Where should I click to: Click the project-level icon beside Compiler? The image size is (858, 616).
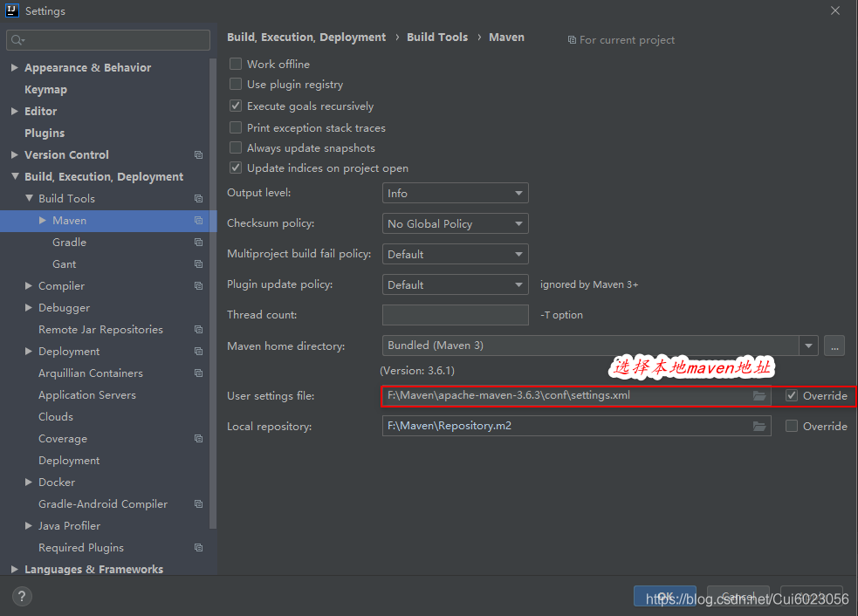tap(199, 286)
